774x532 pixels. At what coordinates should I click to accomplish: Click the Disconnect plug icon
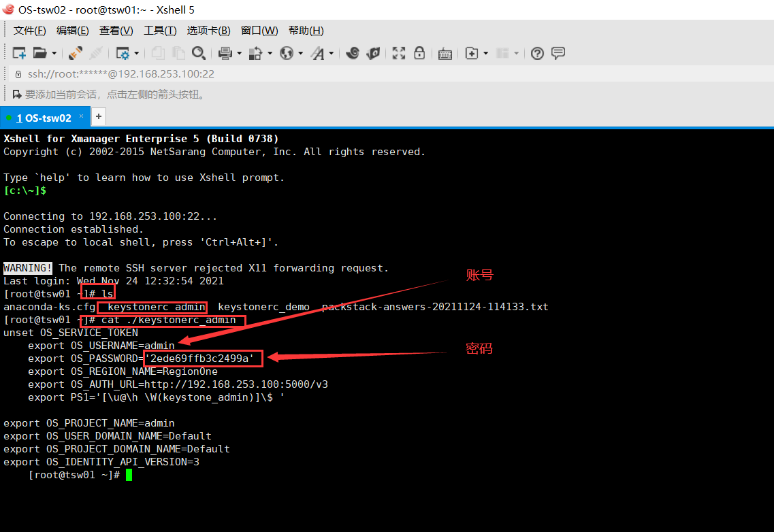coord(76,53)
